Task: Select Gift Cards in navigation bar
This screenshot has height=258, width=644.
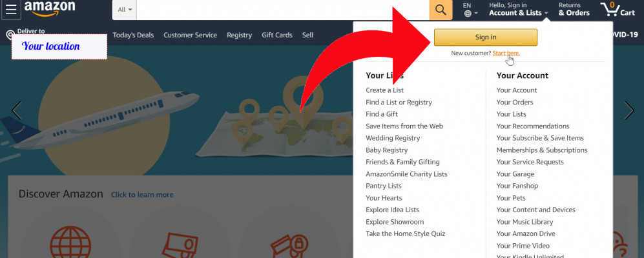Action: [277, 35]
